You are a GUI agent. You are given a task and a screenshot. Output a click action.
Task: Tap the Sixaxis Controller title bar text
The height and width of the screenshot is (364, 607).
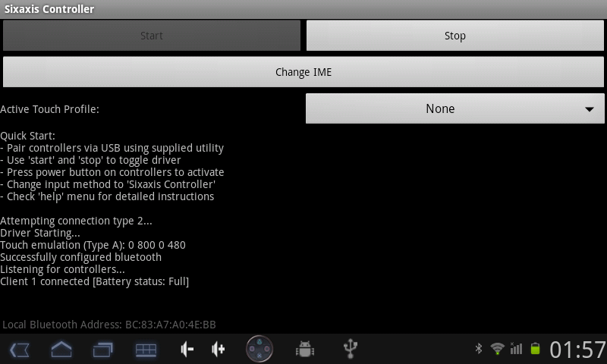tap(49, 9)
